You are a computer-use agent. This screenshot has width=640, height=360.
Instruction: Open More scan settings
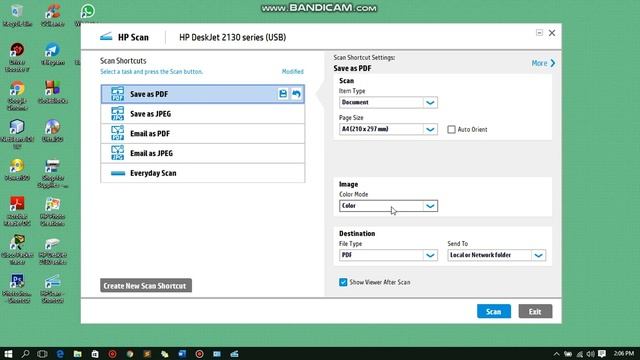543,63
